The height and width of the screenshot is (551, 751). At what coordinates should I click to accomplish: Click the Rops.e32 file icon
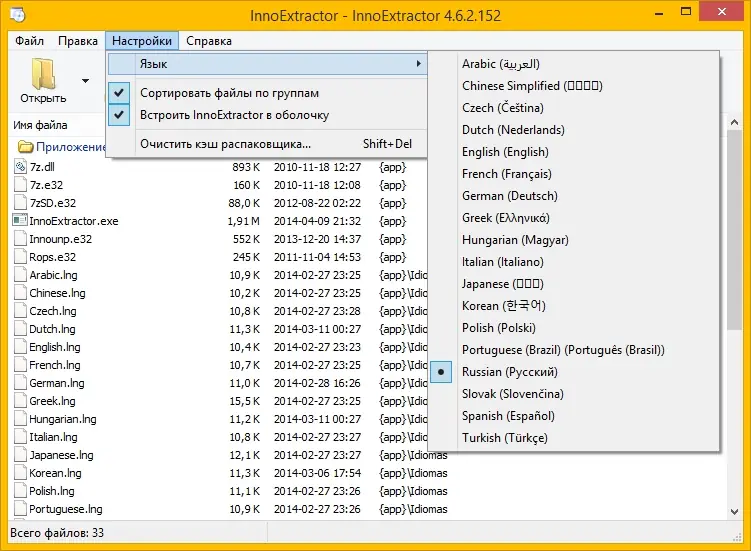click(20, 257)
